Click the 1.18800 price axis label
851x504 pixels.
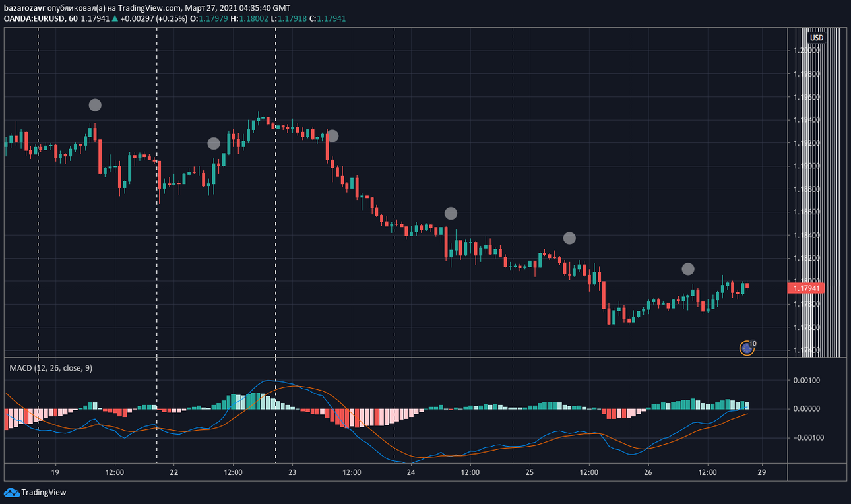807,189
